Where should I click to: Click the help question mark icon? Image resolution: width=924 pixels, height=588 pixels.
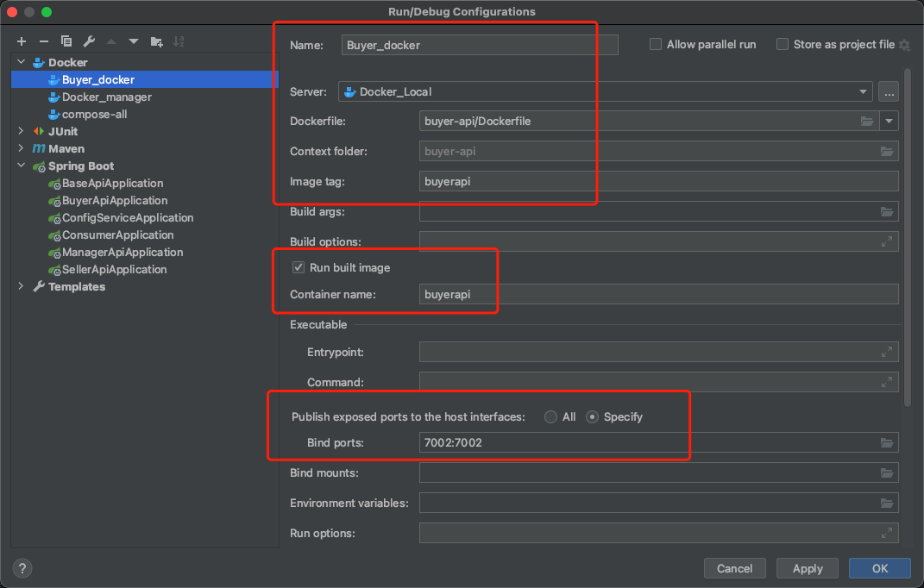pyautogui.click(x=23, y=568)
